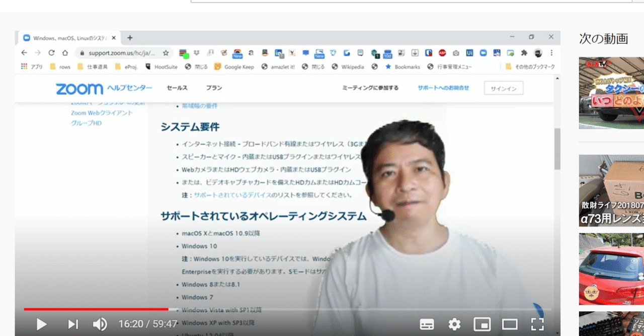Open ヘルプセンター link

coord(129,88)
